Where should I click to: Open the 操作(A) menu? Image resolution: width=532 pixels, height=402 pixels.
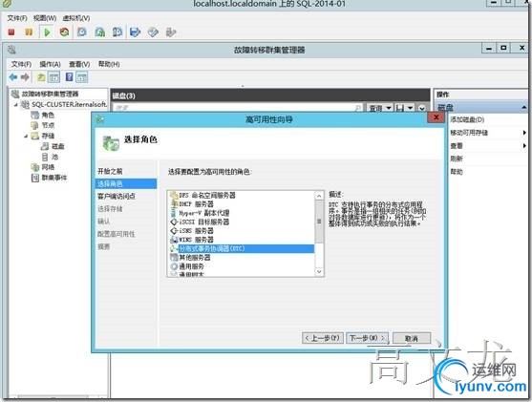pyautogui.click(x=50, y=64)
